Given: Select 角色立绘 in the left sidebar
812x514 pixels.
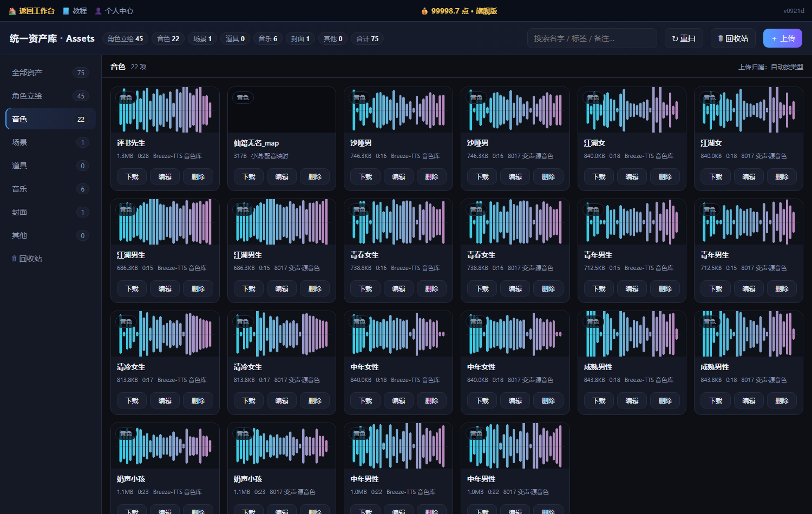Looking at the screenshot, I should [x=50, y=96].
